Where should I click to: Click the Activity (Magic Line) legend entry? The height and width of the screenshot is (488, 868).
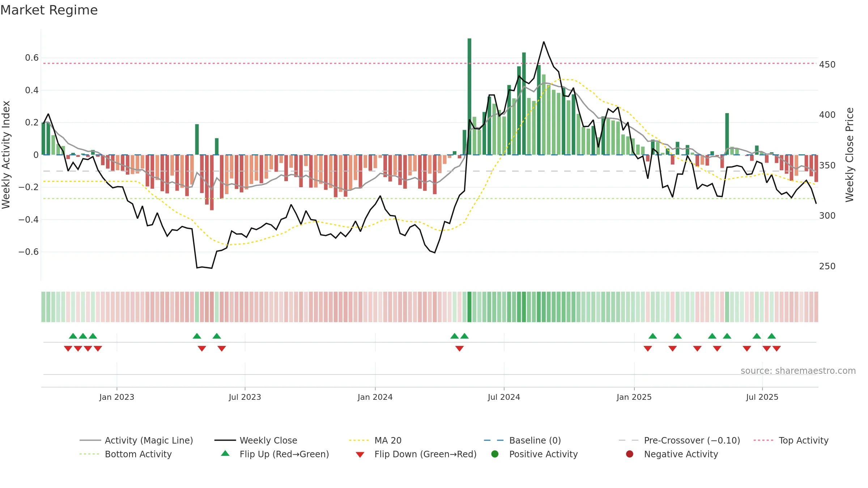[136, 440]
